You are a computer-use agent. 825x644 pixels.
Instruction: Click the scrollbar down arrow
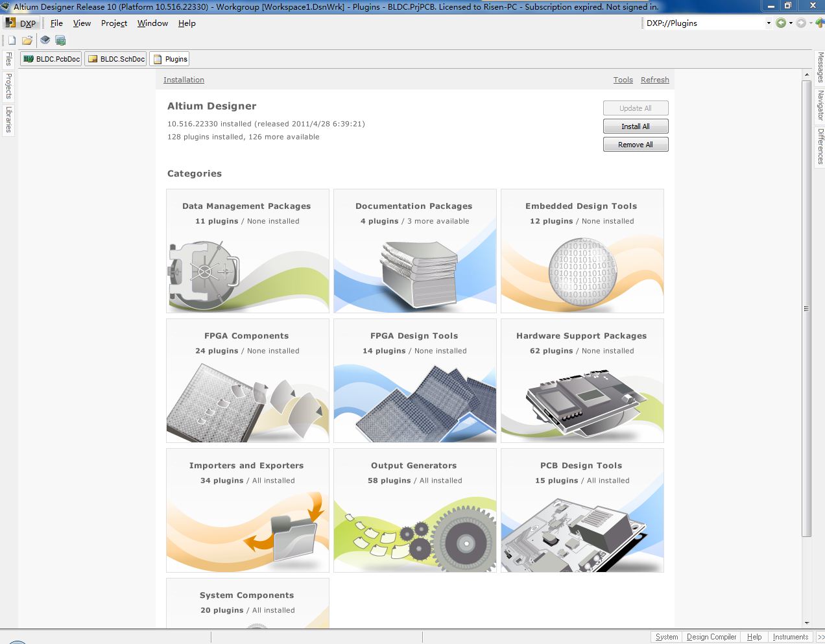tap(806, 623)
